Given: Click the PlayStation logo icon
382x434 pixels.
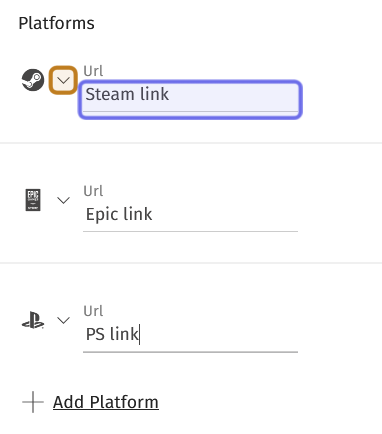Looking at the screenshot, I should coord(33,320).
